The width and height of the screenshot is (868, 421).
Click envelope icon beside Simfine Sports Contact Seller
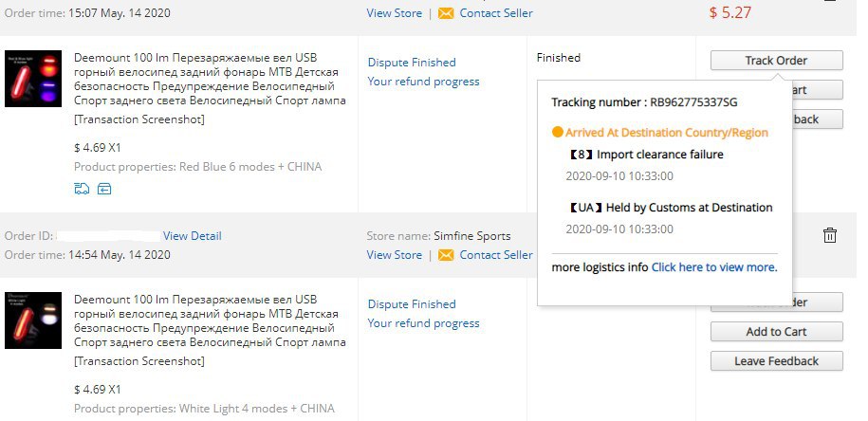446,255
